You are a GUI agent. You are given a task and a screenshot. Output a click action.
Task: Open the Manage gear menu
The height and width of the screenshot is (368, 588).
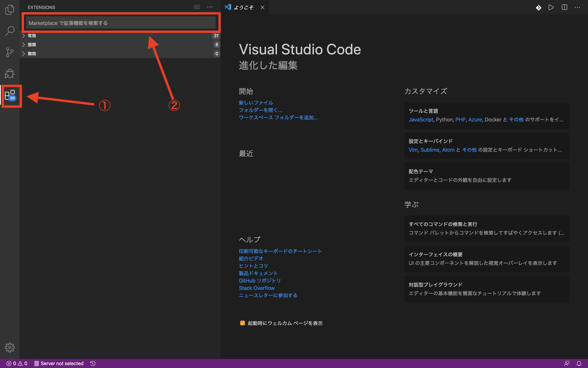pos(10,347)
